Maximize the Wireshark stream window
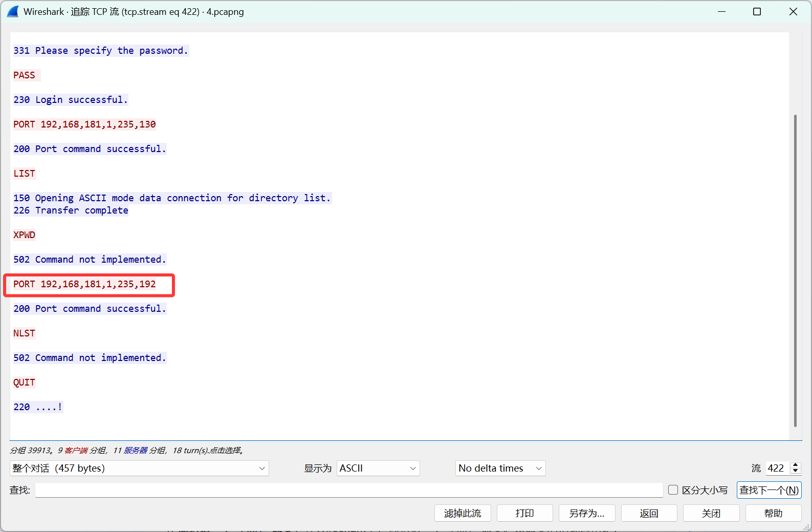The width and height of the screenshot is (812, 532). (757, 12)
